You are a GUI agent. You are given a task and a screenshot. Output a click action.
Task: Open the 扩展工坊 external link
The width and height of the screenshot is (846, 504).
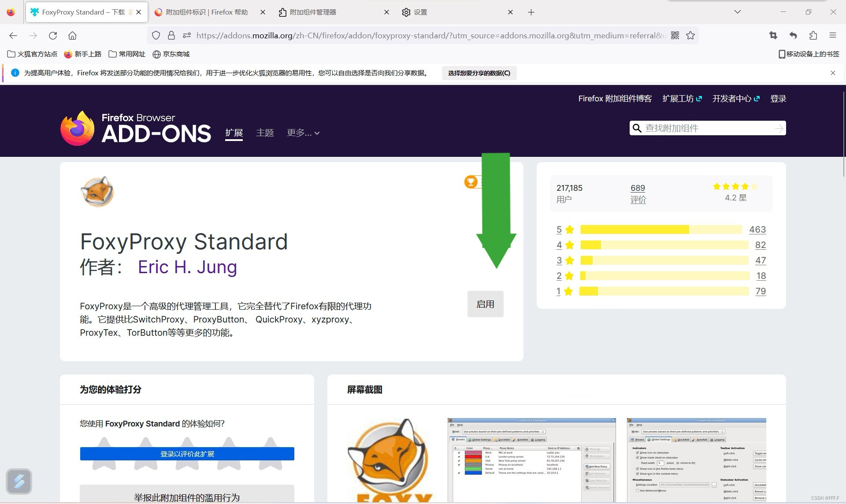[x=682, y=99]
